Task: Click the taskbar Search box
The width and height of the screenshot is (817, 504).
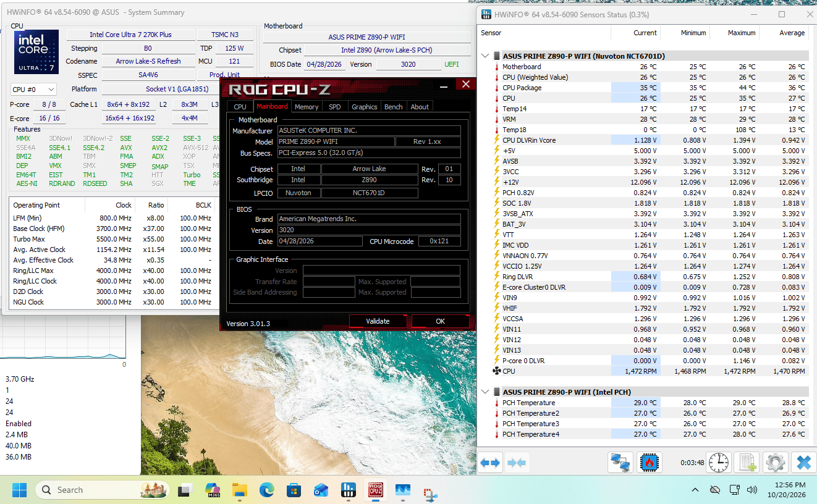Action: pos(101,490)
